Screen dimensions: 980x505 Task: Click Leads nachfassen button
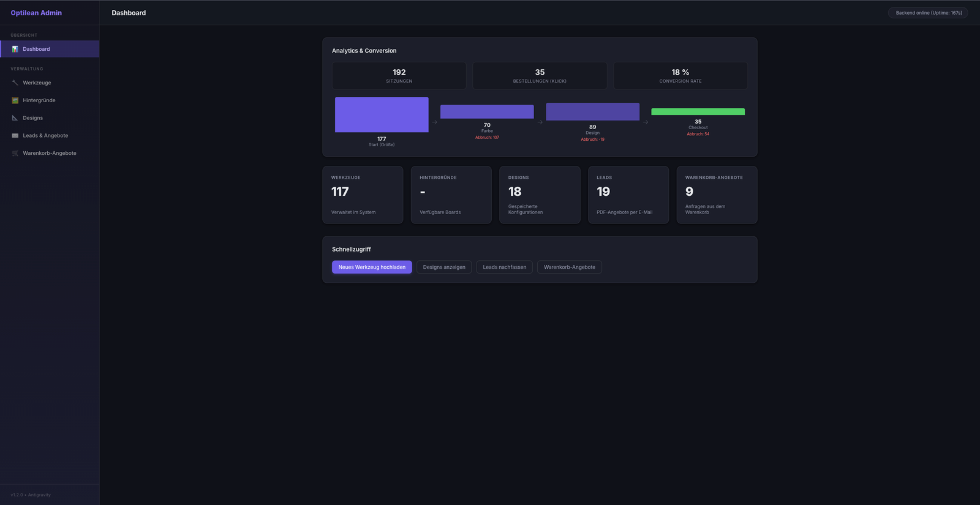(x=505, y=267)
